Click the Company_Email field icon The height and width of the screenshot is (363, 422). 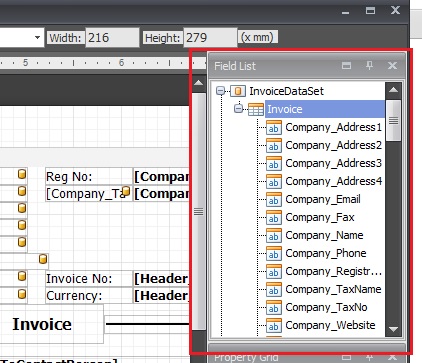[274, 200]
